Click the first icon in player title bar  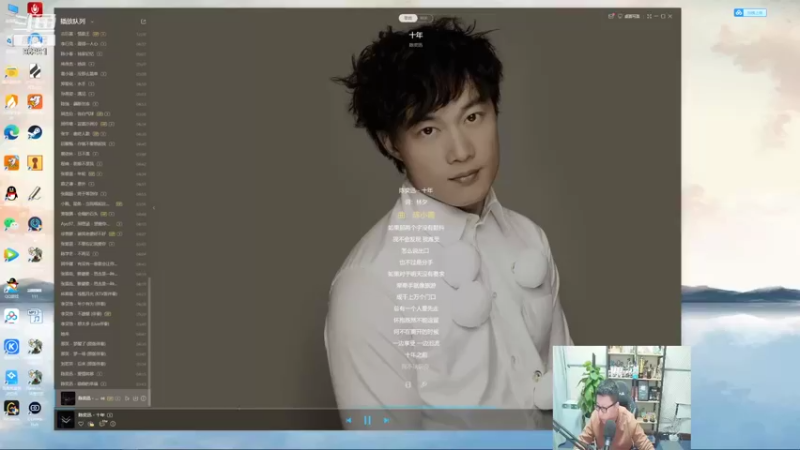tap(611, 16)
